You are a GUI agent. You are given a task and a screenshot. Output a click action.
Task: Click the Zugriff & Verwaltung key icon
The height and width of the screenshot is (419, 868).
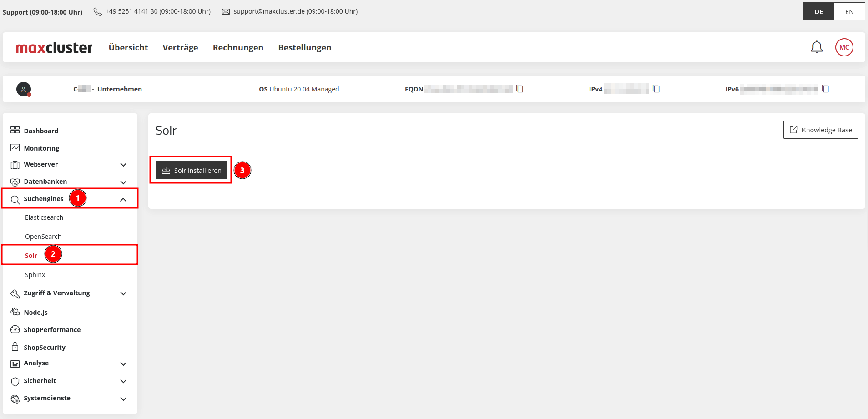tap(15, 294)
